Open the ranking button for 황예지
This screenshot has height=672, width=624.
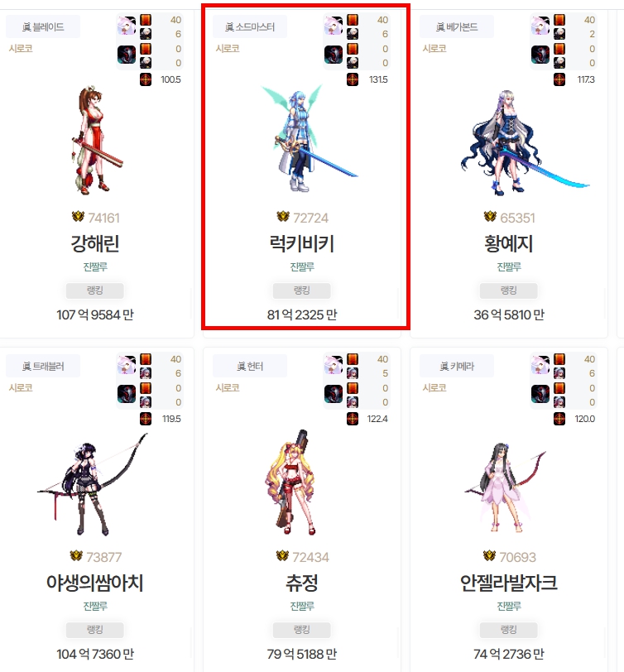tap(509, 290)
